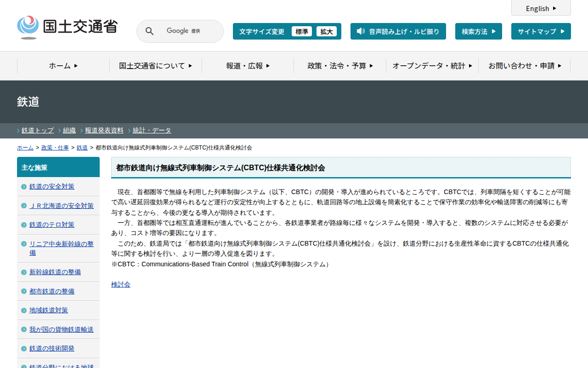Click the bullet icon beside 新幹線鉄道の整備

pos(24,272)
